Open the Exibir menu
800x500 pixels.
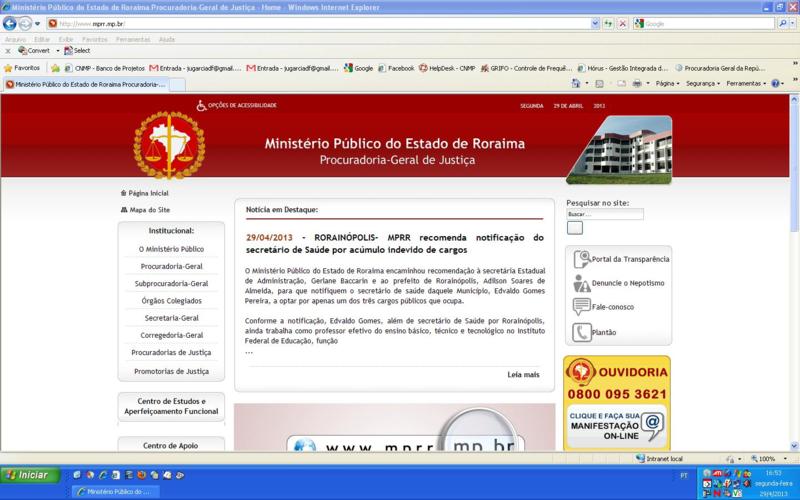coord(66,39)
